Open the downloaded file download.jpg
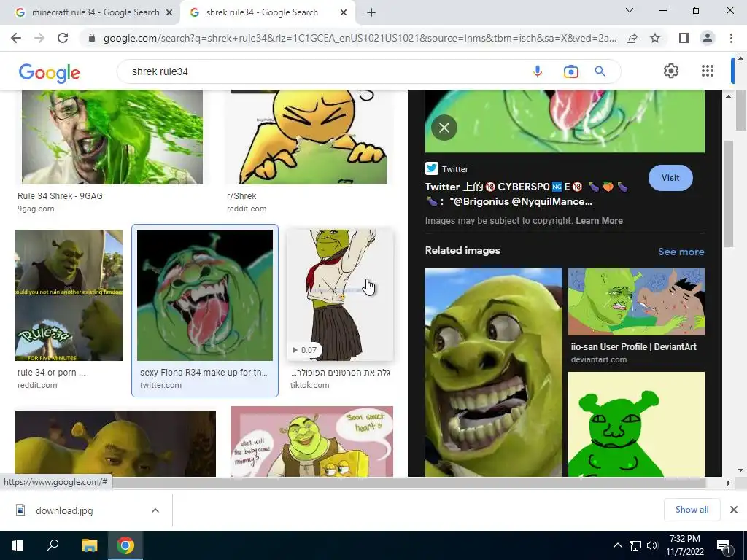 click(64, 510)
